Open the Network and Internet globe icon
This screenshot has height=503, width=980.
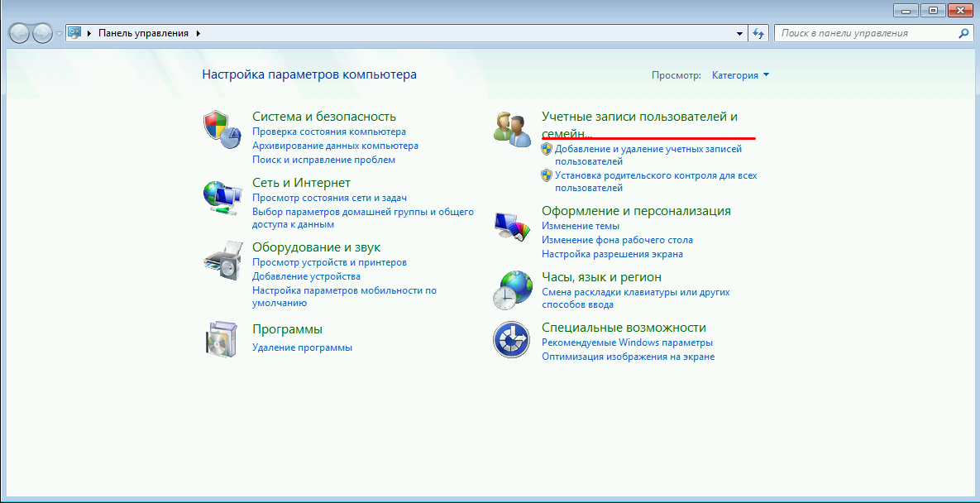tap(221, 197)
